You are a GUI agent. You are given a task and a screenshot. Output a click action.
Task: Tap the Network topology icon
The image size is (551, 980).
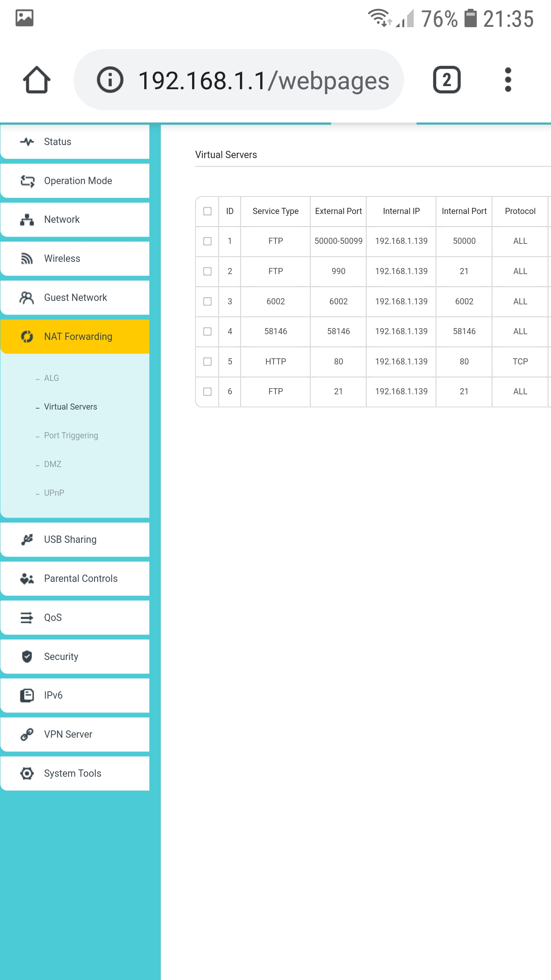(x=27, y=219)
